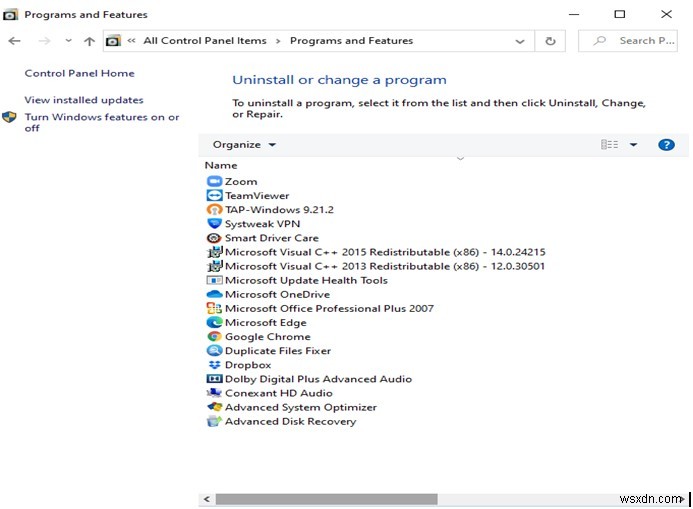Click the Conexant HD Audio icon
Screen dimensions: 693x509
pyautogui.click(x=214, y=393)
